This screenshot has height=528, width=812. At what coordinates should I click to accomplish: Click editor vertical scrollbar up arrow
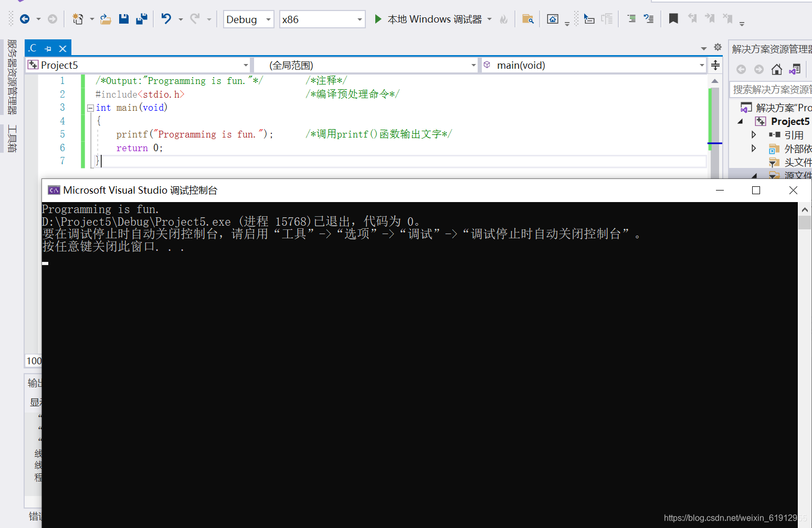(715, 81)
